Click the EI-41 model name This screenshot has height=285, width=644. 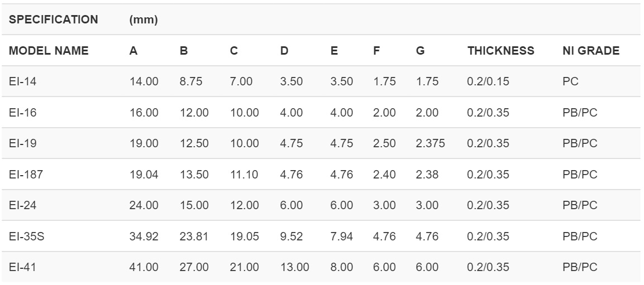[21, 267]
